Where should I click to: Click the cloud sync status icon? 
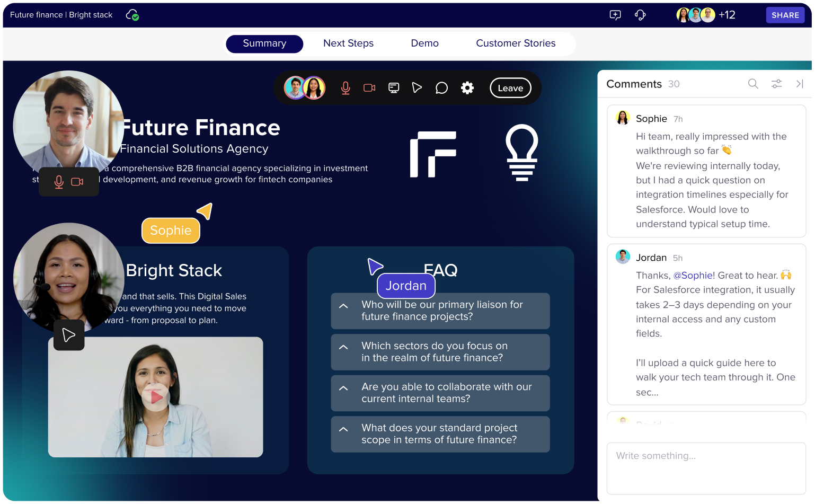coord(132,15)
